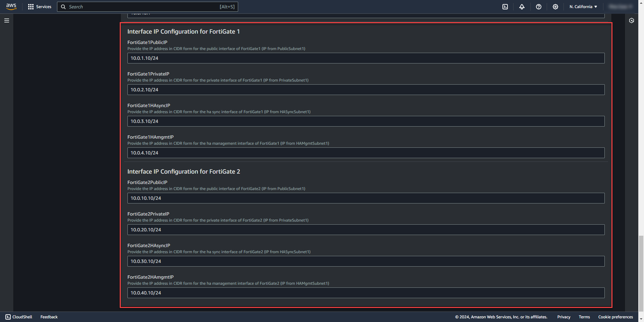The image size is (644, 322).
Task: Open the Terms link
Action: click(x=584, y=317)
